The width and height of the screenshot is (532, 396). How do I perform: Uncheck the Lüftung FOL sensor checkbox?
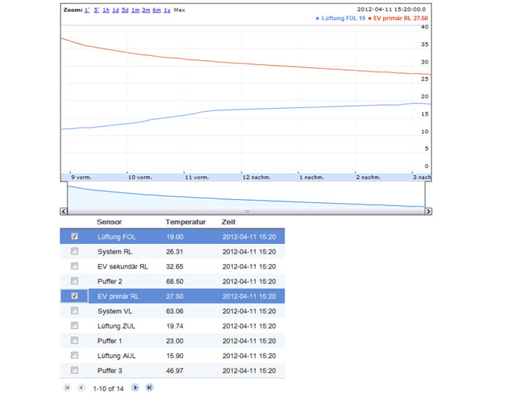click(75, 236)
